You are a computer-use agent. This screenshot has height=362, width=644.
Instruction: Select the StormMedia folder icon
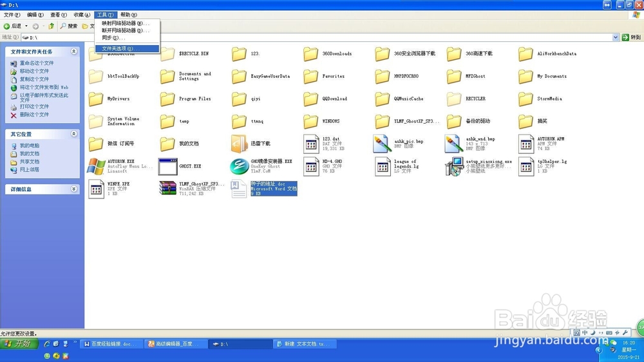(x=526, y=99)
